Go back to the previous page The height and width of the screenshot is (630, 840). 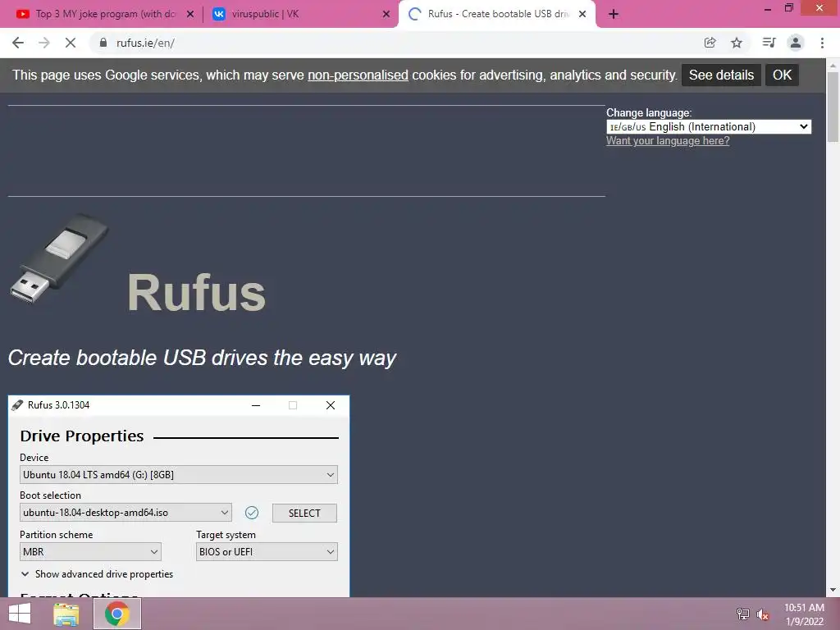coord(18,43)
